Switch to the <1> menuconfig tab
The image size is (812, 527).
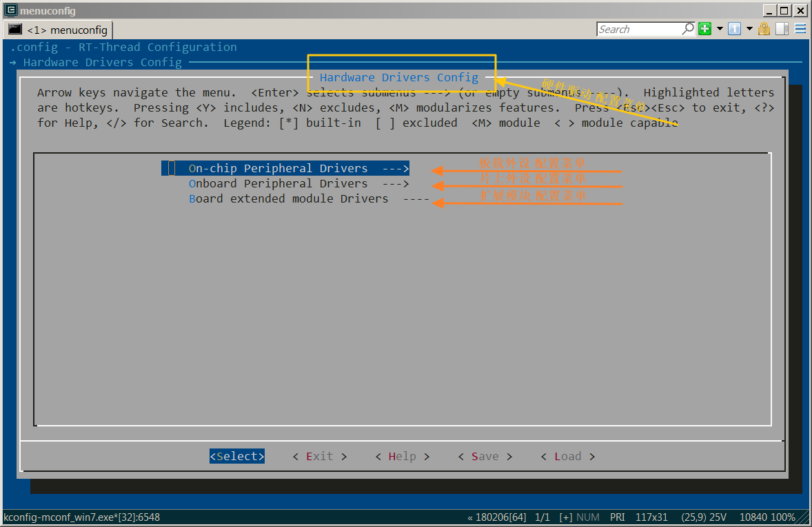point(59,30)
